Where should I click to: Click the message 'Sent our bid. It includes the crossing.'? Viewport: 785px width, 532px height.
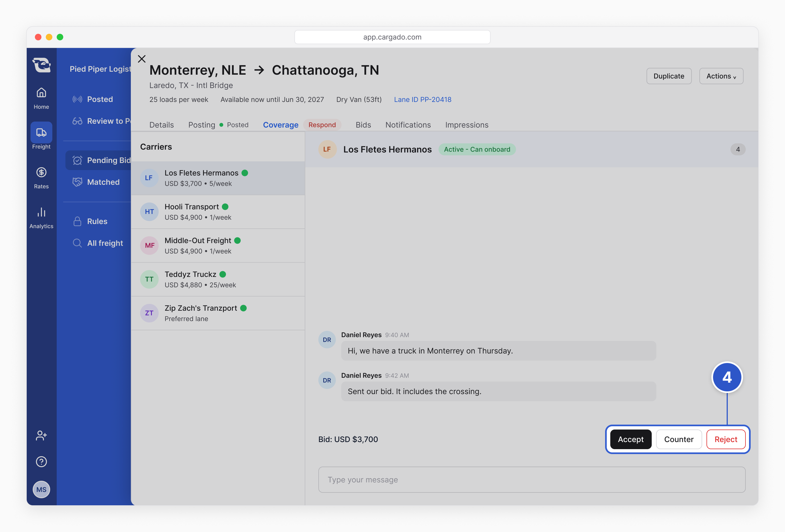point(499,391)
